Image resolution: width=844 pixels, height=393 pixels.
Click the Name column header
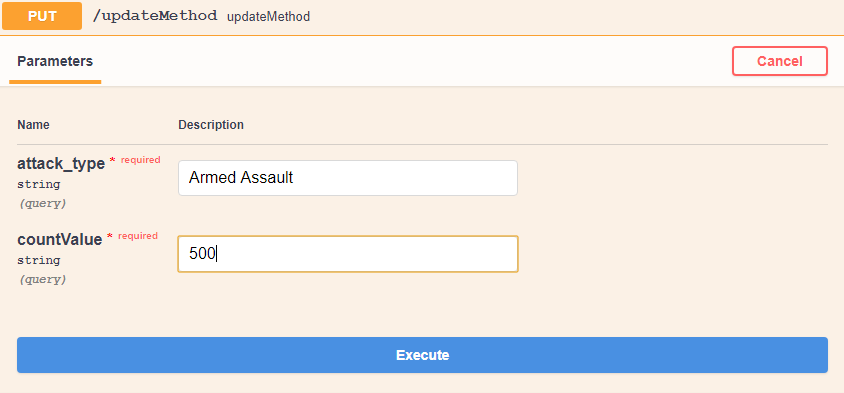33,125
